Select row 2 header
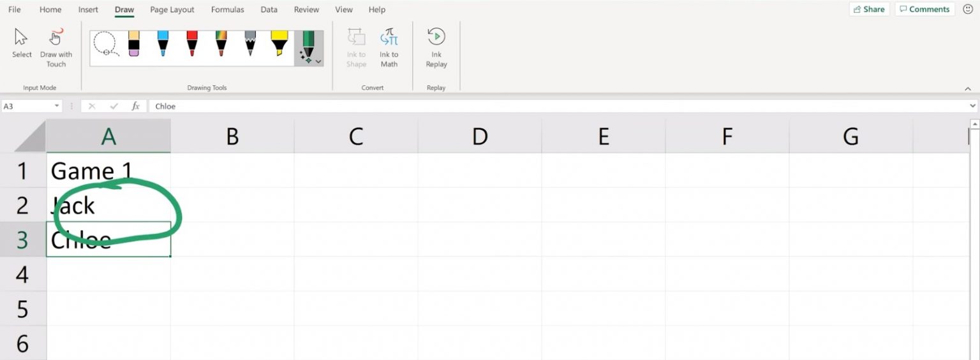This screenshot has width=980, height=360. point(23,205)
